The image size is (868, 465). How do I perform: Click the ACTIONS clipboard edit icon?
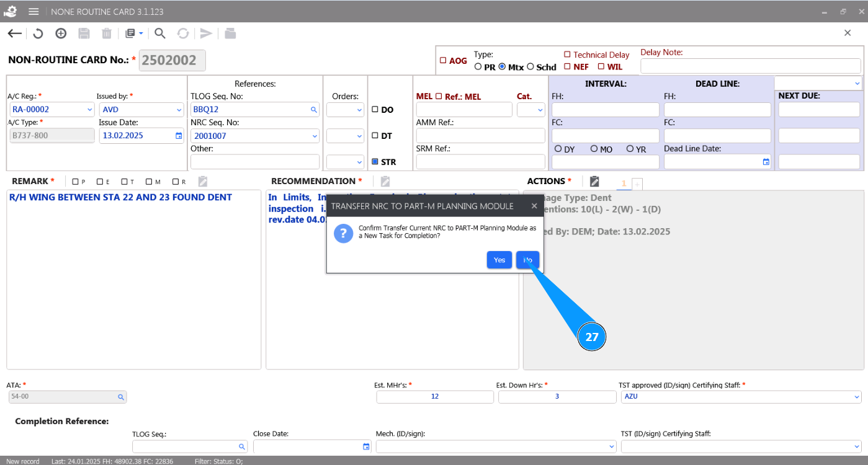(594, 181)
